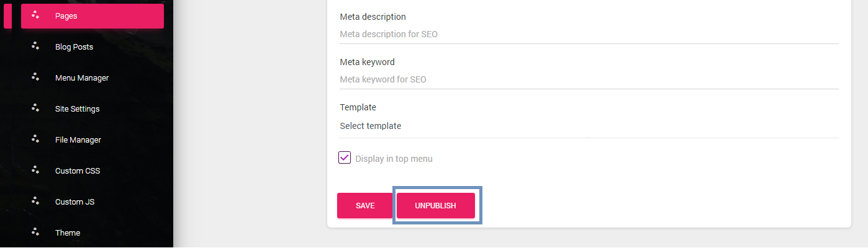
Task: Click the Save button
Action: point(365,206)
